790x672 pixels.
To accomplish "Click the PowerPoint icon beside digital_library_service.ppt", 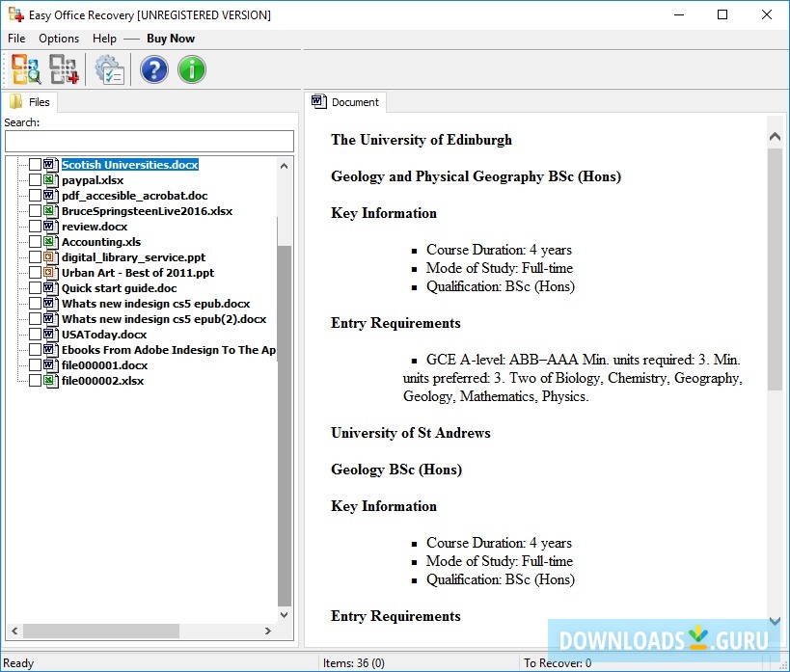I will click(49, 256).
